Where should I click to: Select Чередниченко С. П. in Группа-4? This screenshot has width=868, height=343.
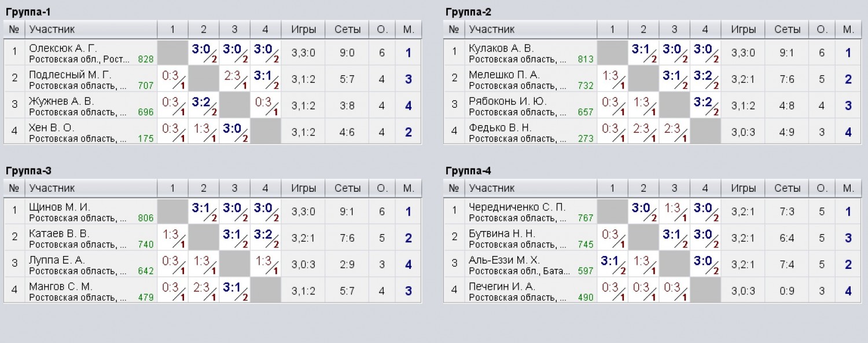(x=517, y=207)
